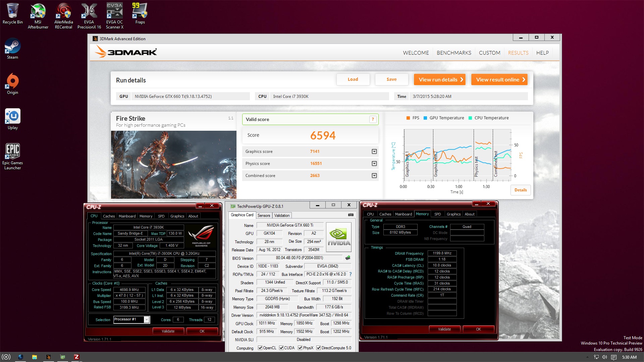Viewport: 644px width, 362px height.
Task: Click OK in the right CPU-Z window
Action: 478,329
